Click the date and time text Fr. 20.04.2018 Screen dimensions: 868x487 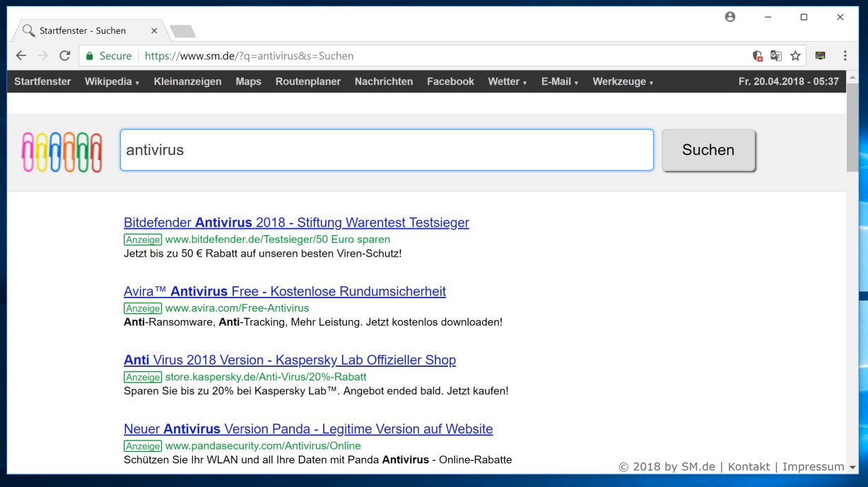point(789,81)
